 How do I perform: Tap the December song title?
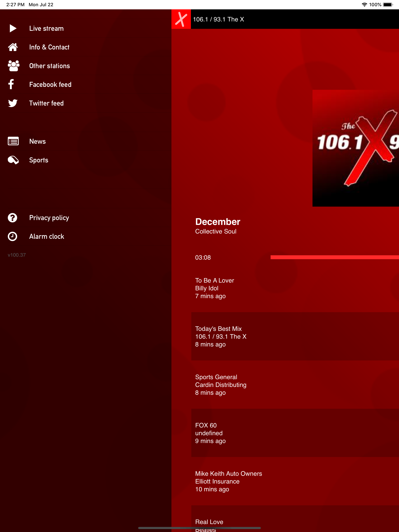[x=218, y=222]
